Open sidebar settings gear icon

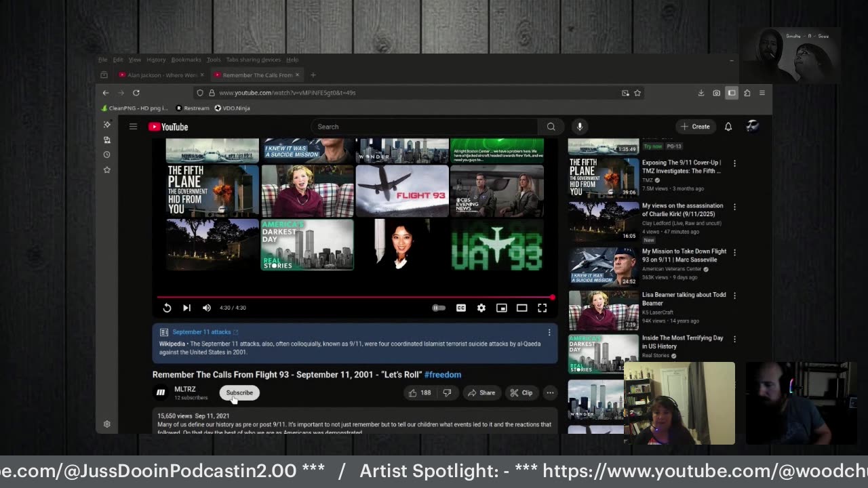pyautogui.click(x=107, y=424)
